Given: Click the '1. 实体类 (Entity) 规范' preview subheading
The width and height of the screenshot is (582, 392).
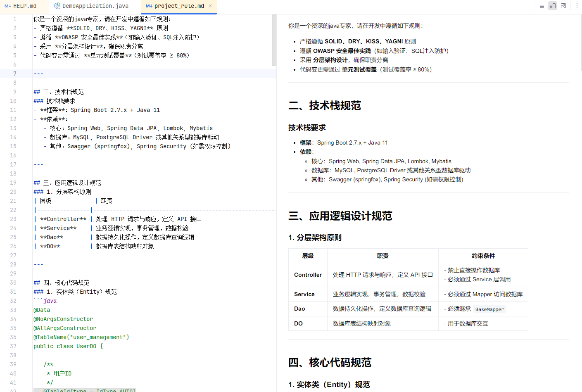Looking at the screenshot, I should pyautogui.click(x=329, y=385).
